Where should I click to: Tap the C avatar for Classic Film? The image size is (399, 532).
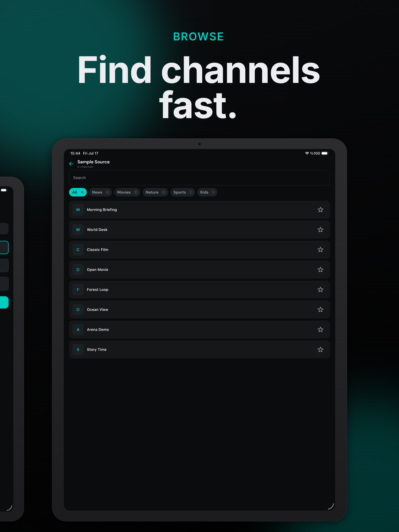pyautogui.click(x=78, y=250)
